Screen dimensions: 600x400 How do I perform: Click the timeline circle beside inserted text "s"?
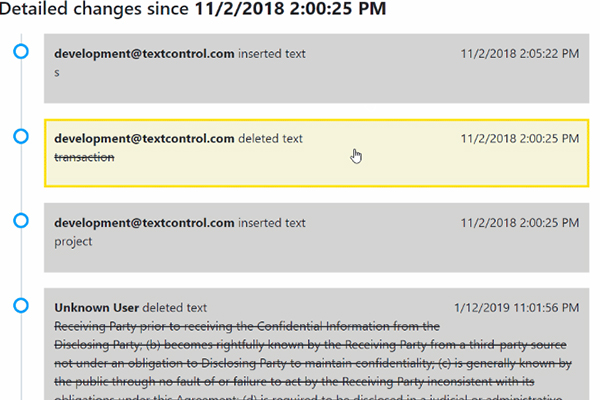point(21,51)
